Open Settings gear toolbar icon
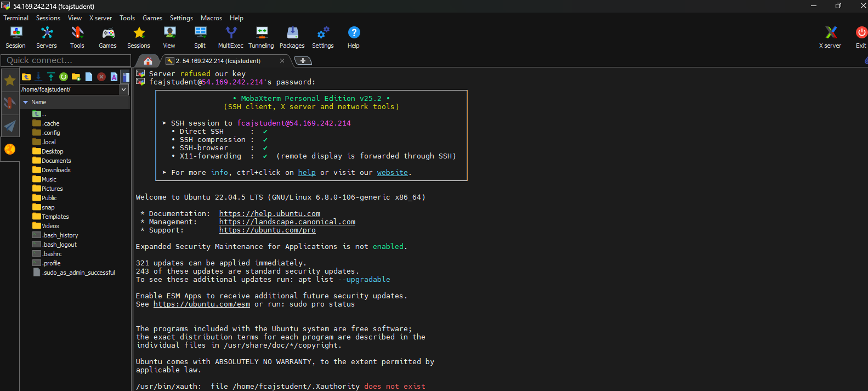The height and width of the screenshot is (391, 868). (323, 37)
